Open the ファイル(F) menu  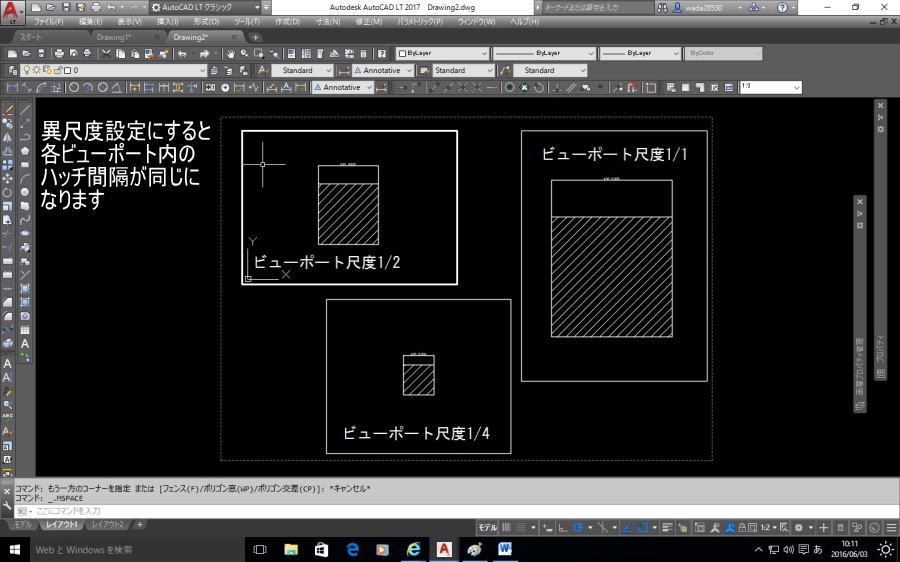tap(48, 22)
